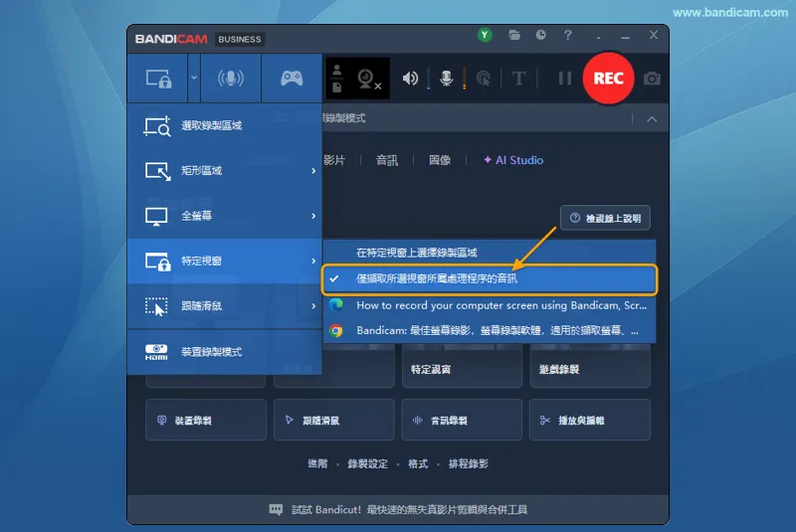
Task: Click the user and file overlay icon
Action: 337,79
